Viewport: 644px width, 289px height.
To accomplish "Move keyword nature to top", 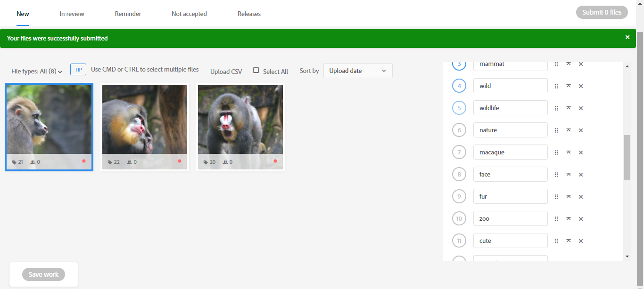I will 569,130.
